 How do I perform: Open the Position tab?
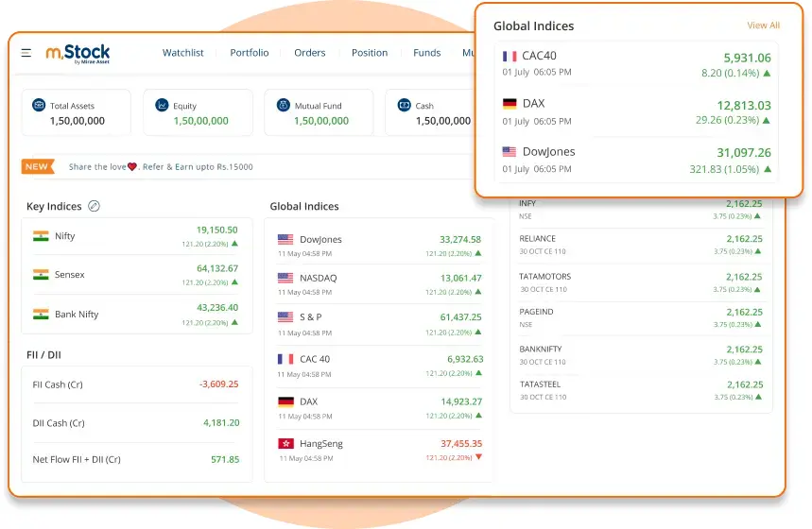coord(370,53)
